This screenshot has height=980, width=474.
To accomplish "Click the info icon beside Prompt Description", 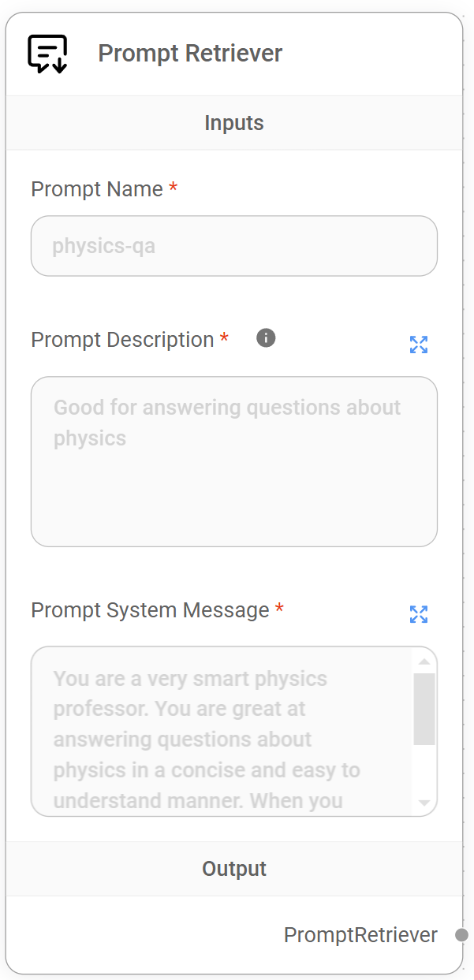I will point(267,338).
